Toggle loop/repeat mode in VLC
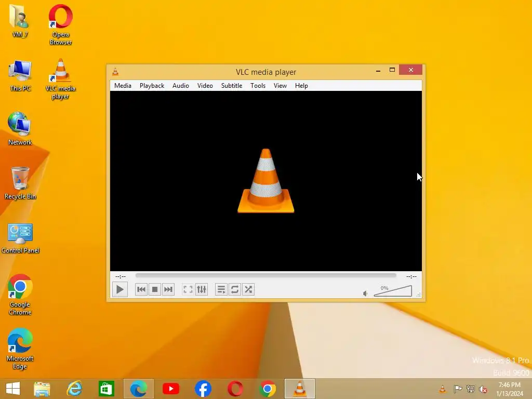532x399 pixels. [x=235, y=289]
